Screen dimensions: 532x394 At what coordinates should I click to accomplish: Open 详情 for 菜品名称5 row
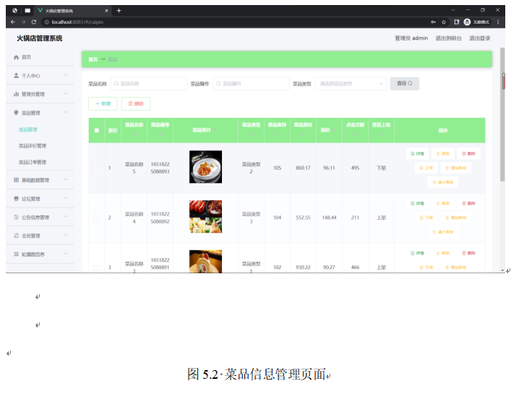click(x=417, y=154)
